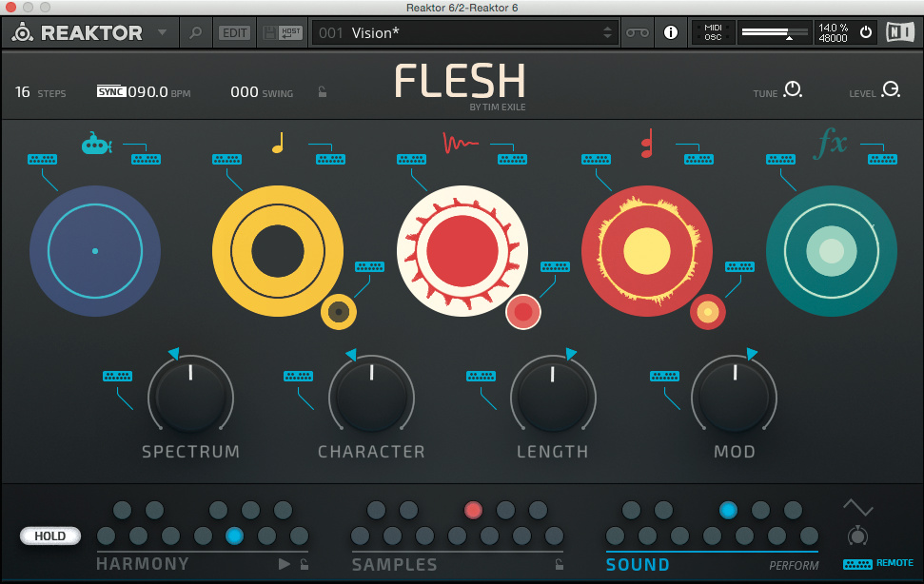The height and width of the screenshot is (584, 924).
Task: Open the Reaktor search magnifier
Action: tap(195, 33)
